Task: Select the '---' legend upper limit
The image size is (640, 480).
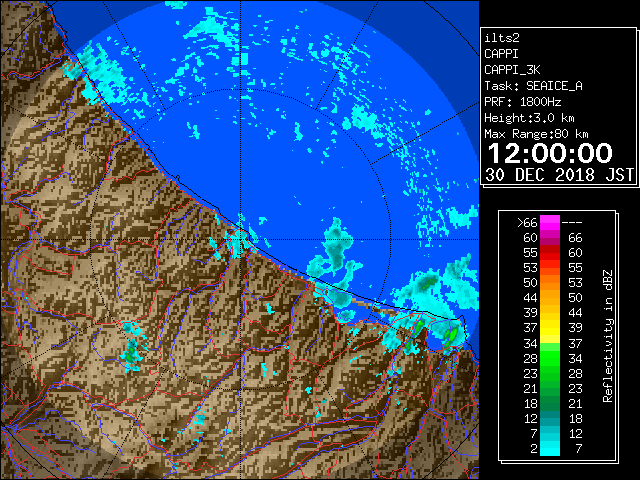Action: tap(572, 223)
